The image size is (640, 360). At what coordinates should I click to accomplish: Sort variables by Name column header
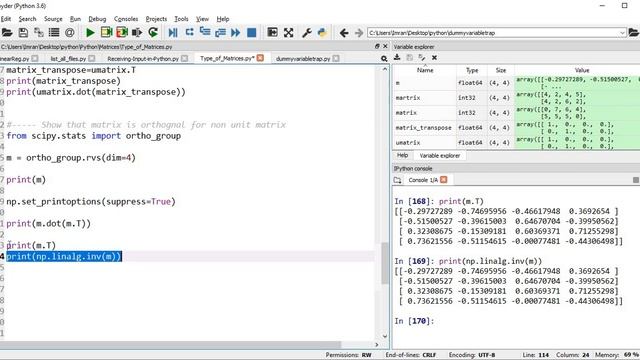(x=425, y=70)
